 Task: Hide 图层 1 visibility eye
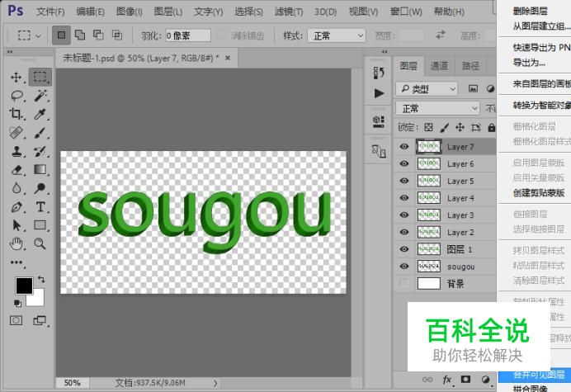click(x=404, y=249)
